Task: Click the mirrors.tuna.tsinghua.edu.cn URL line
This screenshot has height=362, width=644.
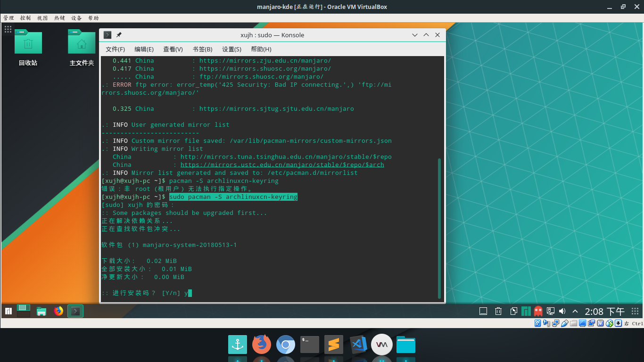Action: (286, 156)
